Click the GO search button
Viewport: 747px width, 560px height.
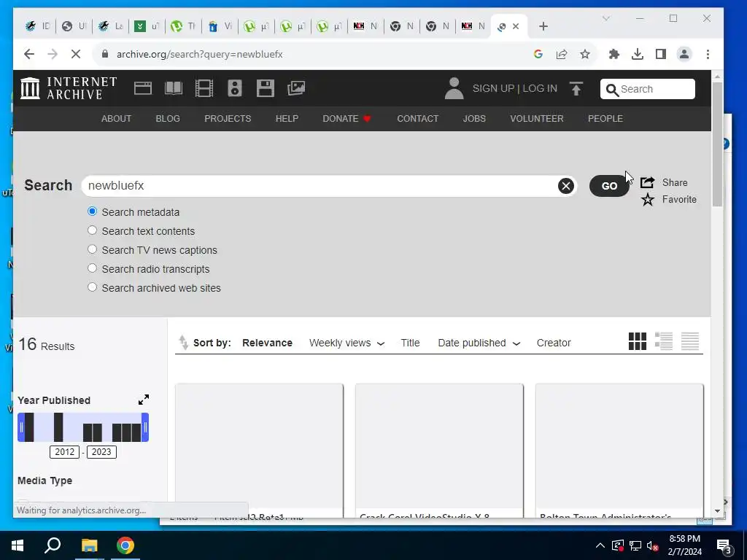tap(609, 186)
